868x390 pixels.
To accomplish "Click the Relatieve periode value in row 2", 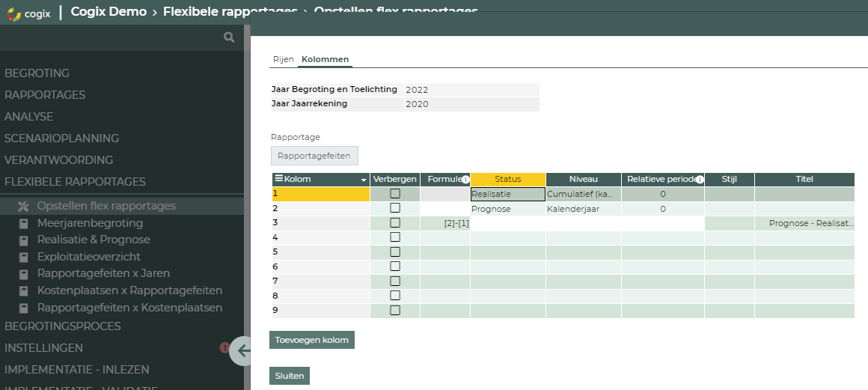I will pyautogui.click(x=663, y=209).
